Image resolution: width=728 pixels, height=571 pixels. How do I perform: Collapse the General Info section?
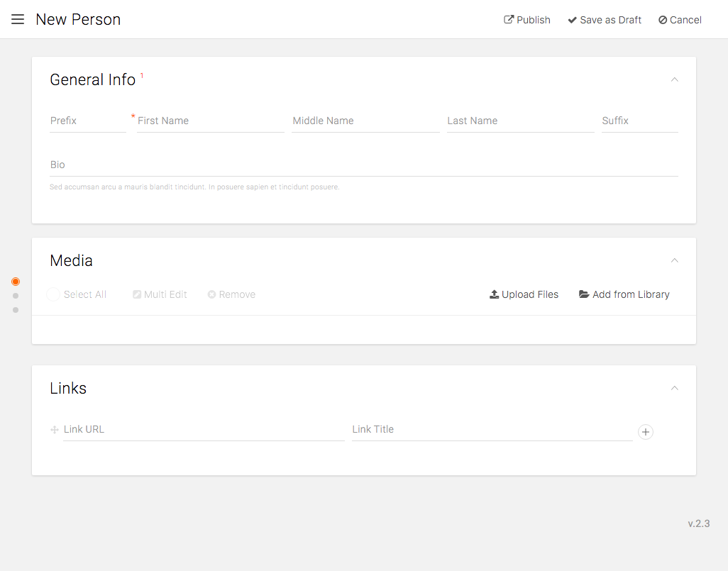coord(675,79)
